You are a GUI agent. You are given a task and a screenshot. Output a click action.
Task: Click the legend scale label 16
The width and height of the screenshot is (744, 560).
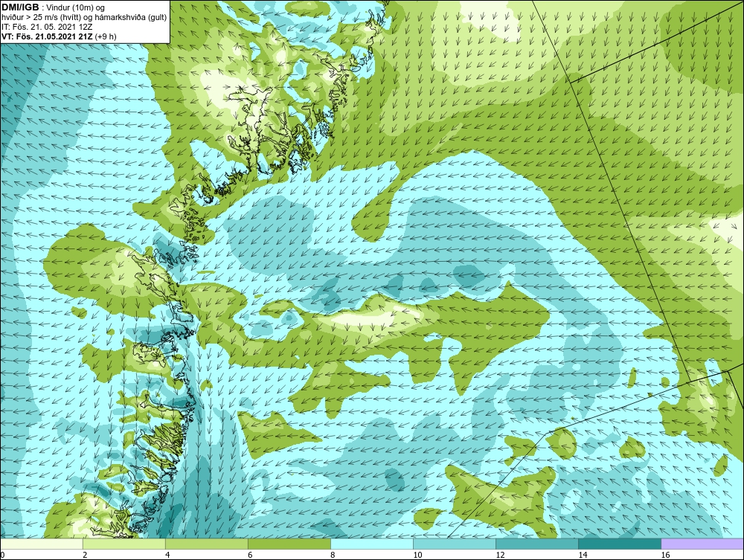point(664,555)
